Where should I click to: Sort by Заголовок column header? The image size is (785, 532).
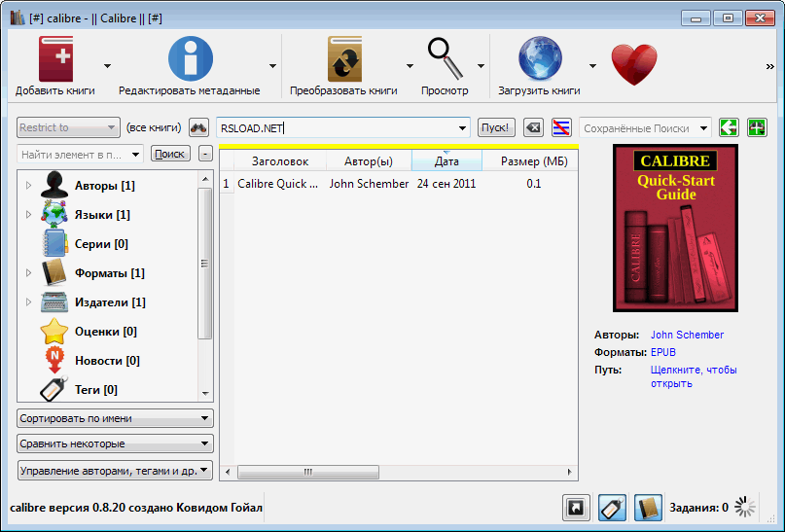coord(280,161)
